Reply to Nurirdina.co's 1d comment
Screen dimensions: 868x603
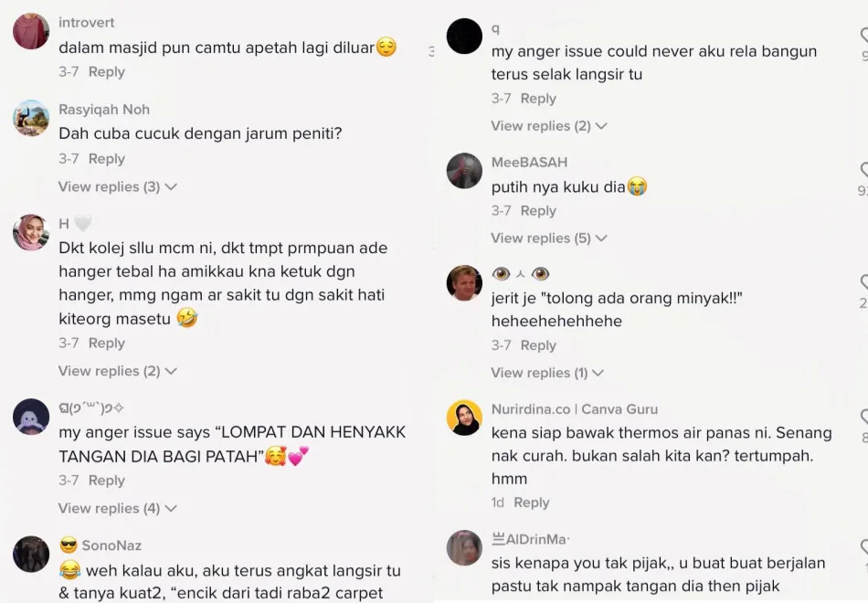532,503
